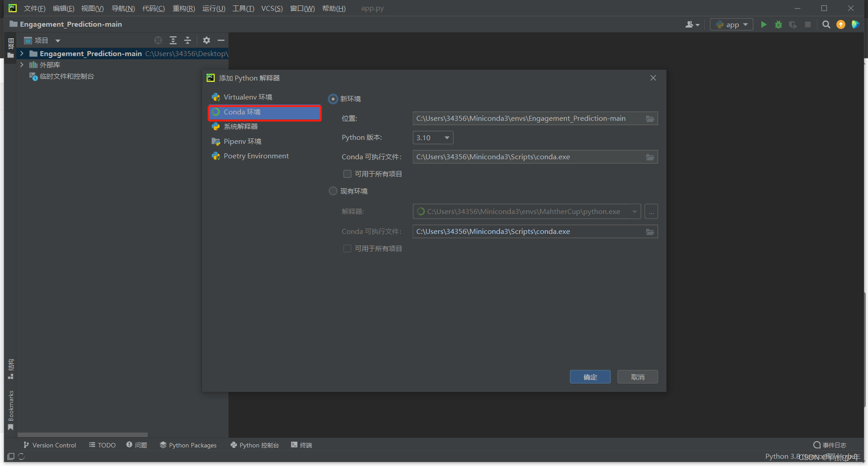Select System interpreter type
This screenshot has width=868, height=466.
[265, 127]
